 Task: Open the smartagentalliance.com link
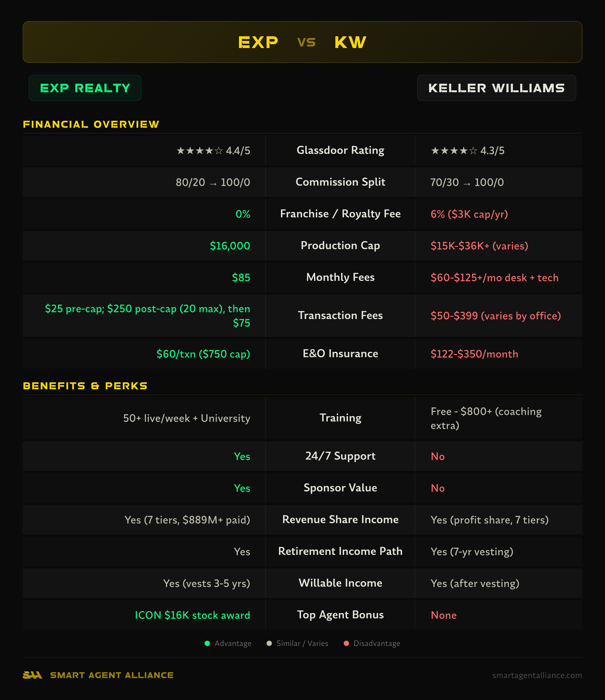tap(537, 675)
